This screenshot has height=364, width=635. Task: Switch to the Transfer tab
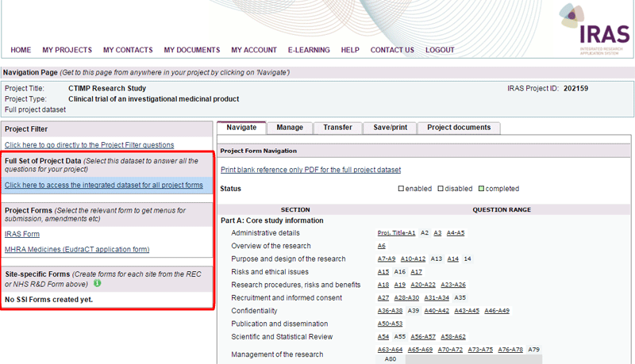(338, 128)
